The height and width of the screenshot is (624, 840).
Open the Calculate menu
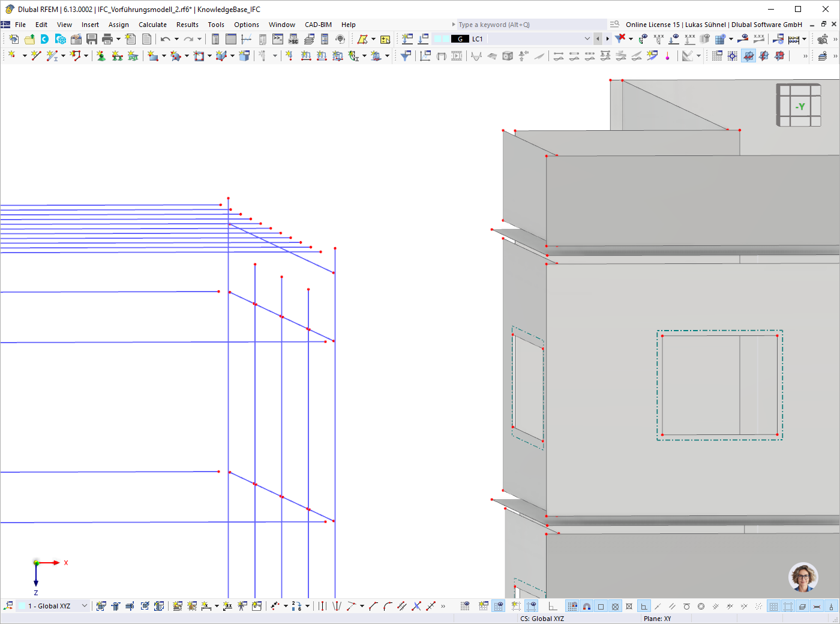(152, 25)
